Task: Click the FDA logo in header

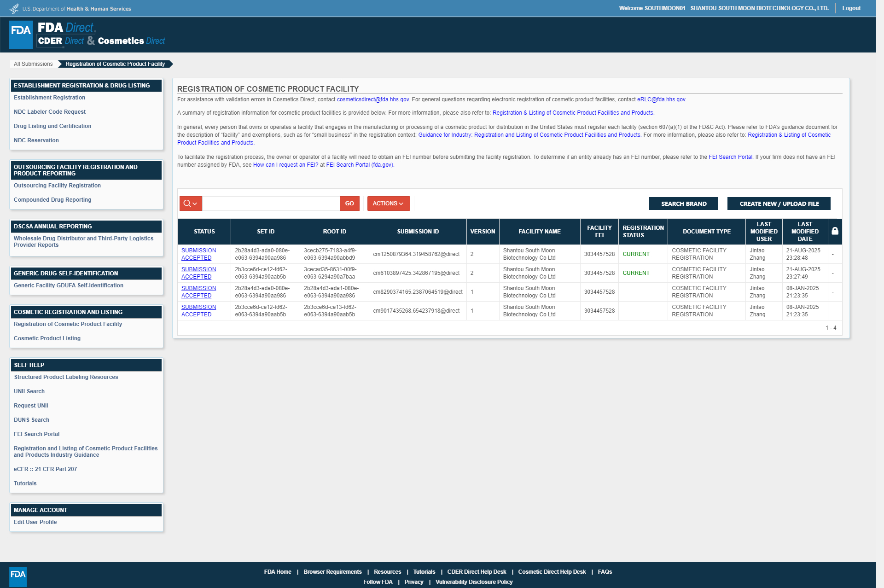Action: tap(21, 35)
